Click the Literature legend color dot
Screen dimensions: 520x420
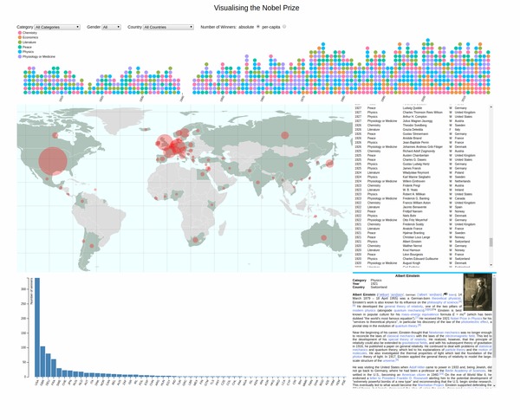[x=19, y=42]
